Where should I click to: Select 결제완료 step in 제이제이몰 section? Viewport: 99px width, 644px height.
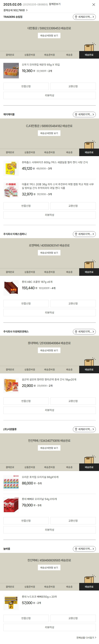10,152
